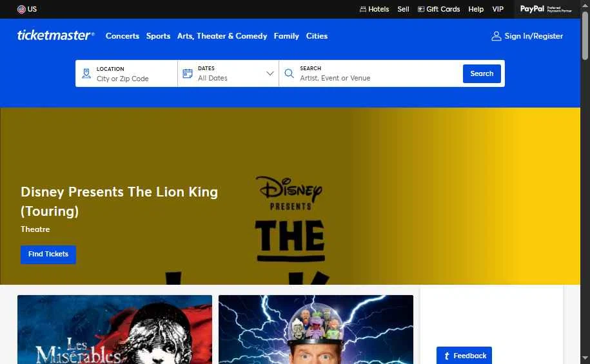Viewport: 590px width, 364px height.
Task: Expand the All Dates dropdown chevron
Action: (x=270, y=73)
